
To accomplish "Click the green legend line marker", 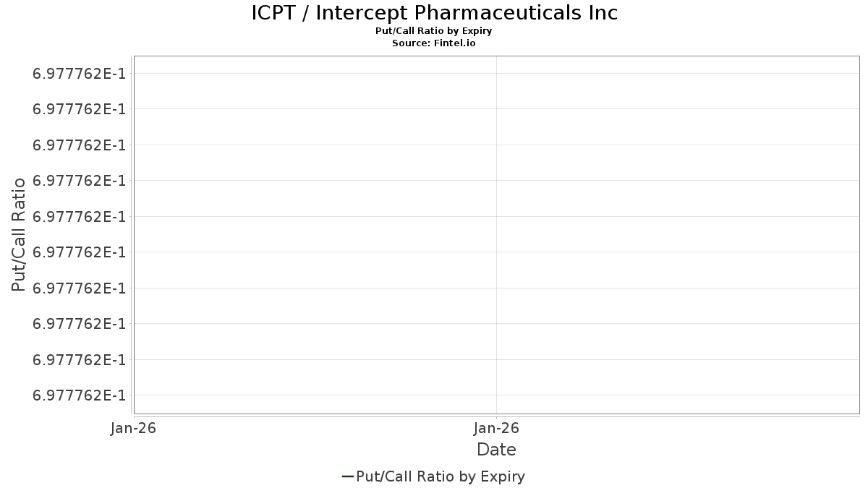I will [x=347, y=476].
